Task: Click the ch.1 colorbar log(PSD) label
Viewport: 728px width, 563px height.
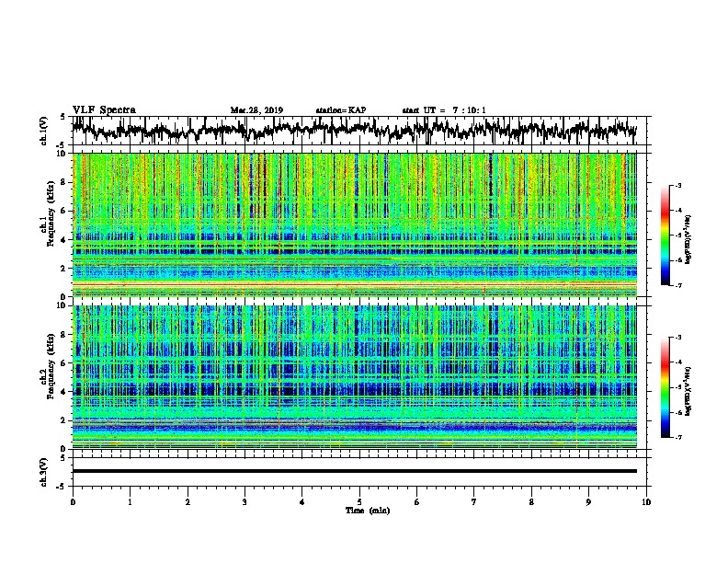Action: coord(688,239)
